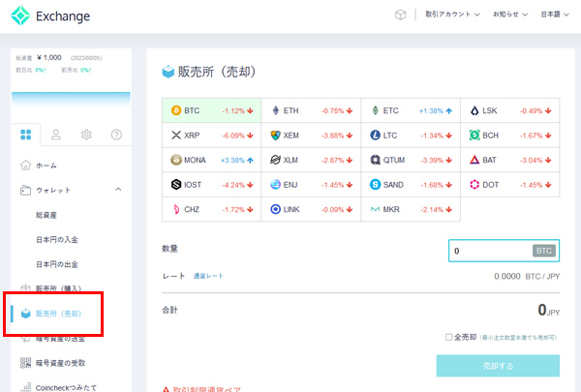Viewport: 581px width, 392px height.
Task: Select the DOT coin tile
Action: (510, 184)
